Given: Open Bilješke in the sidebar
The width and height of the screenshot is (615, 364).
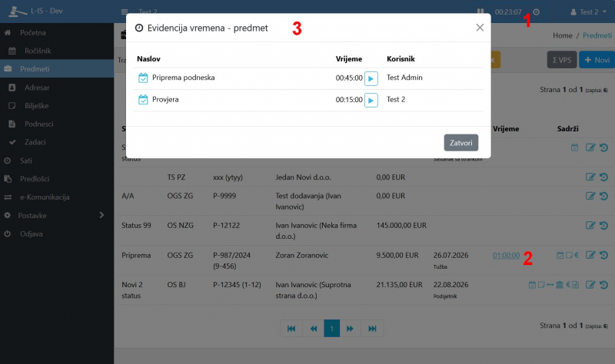Looking at the screenshot, I should (57, 106).
